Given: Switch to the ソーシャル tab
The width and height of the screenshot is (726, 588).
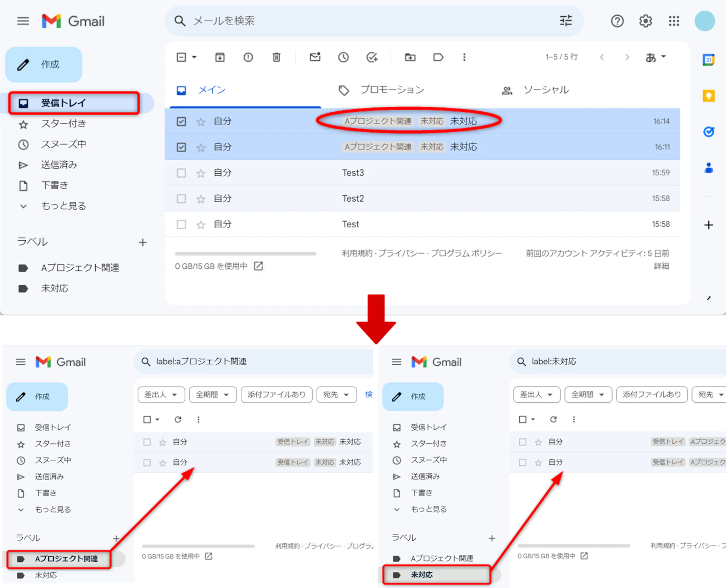Looking at the screenshot, I should tap(546, 90).
